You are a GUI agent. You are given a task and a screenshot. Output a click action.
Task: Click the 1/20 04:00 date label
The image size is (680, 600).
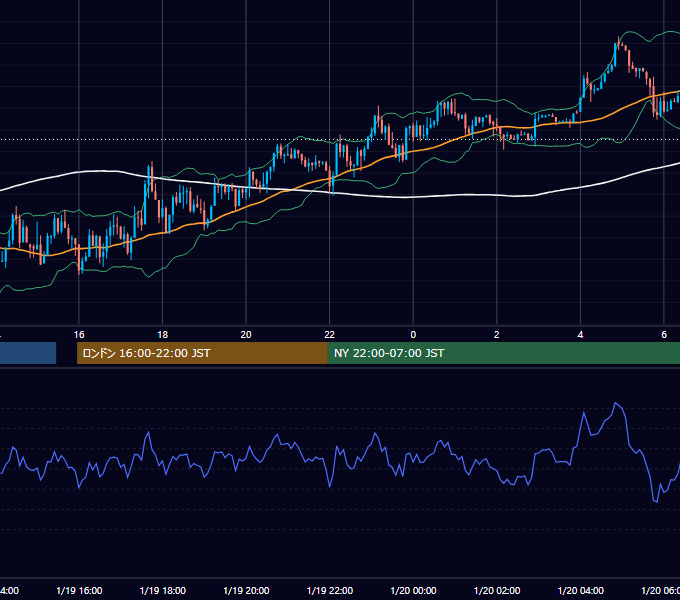581,590
